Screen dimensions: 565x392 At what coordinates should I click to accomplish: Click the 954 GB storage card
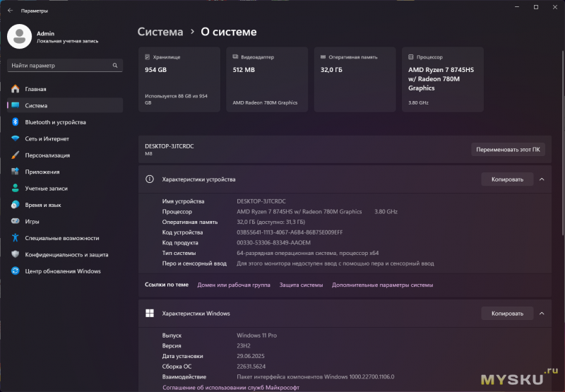[x=179, y=79]
